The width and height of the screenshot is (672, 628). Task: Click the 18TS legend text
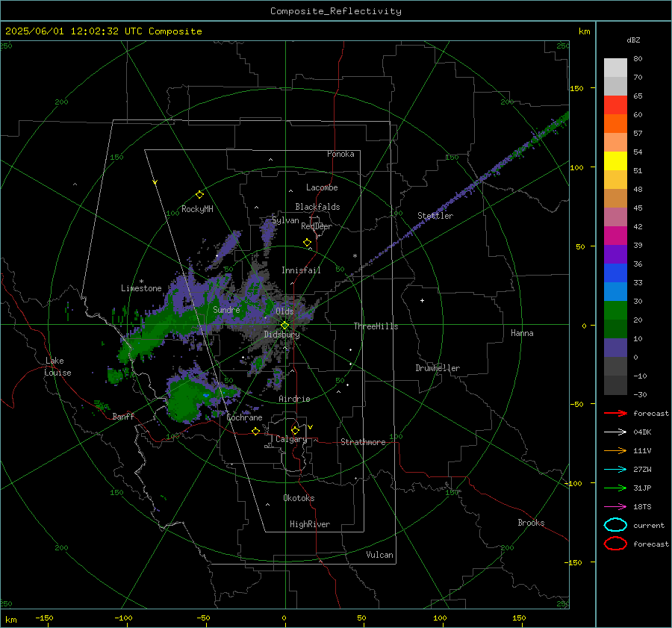coord(642,507)
